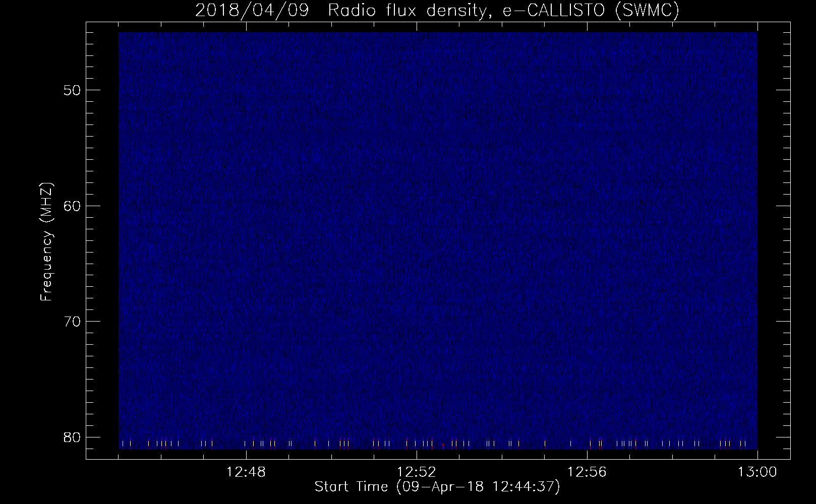
Task: Click the 'Frequency (MHZ)' axis label
Action: [x=46, y=242]
